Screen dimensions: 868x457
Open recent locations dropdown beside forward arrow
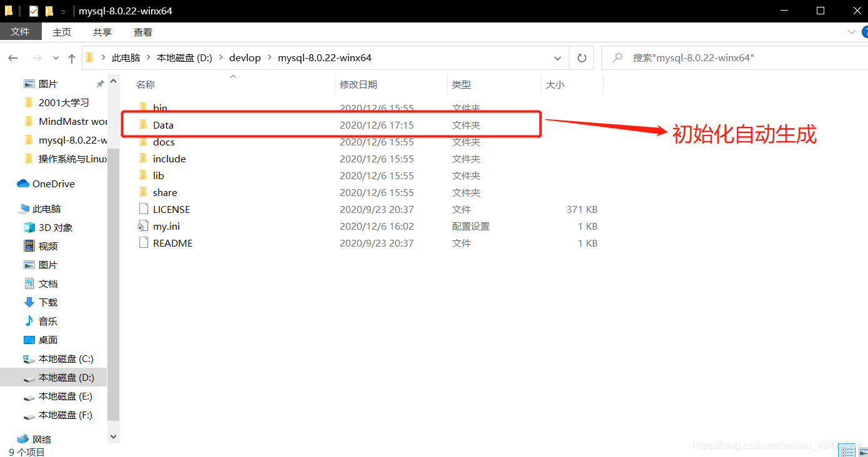[x=55, y=57]
